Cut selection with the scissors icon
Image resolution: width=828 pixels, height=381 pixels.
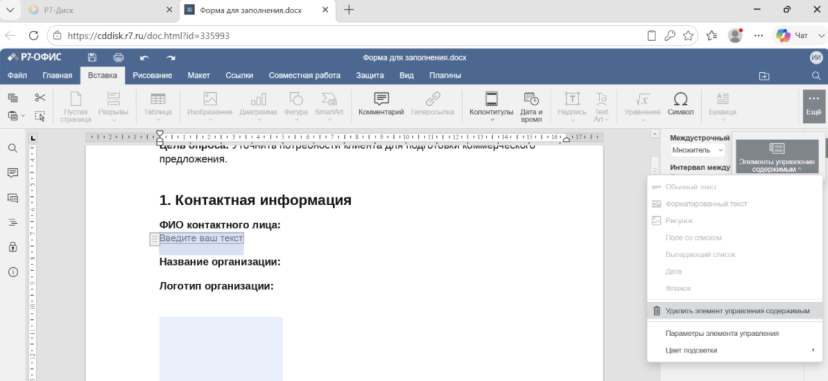[40, 98]
